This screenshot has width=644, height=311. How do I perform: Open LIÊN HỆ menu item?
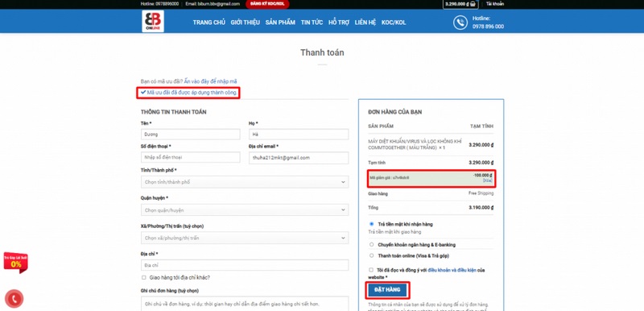365,23
